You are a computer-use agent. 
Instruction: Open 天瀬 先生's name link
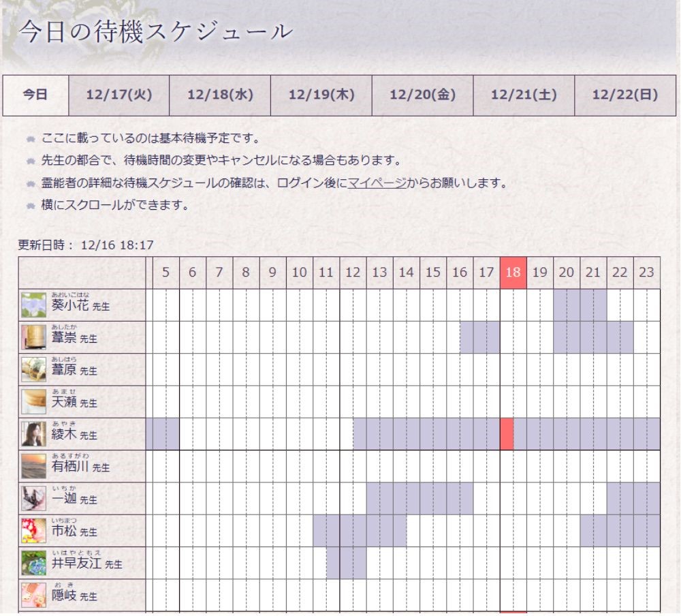(x=74, y=402)
